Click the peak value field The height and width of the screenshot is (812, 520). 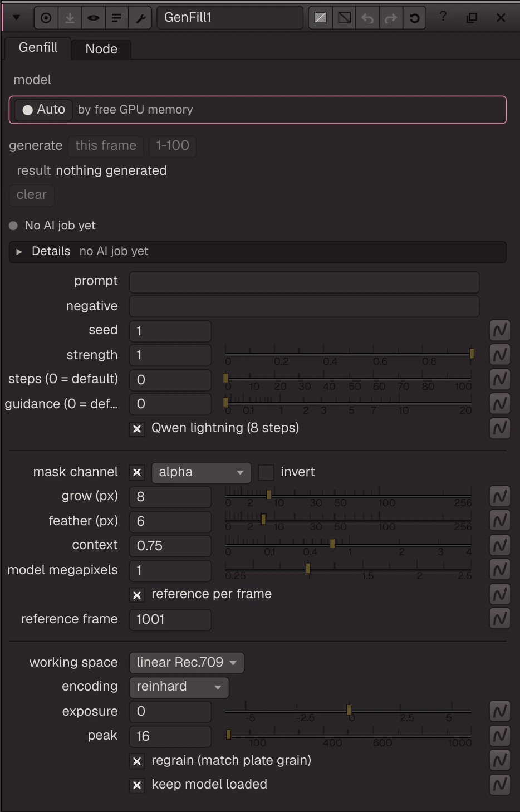(170, 736)
